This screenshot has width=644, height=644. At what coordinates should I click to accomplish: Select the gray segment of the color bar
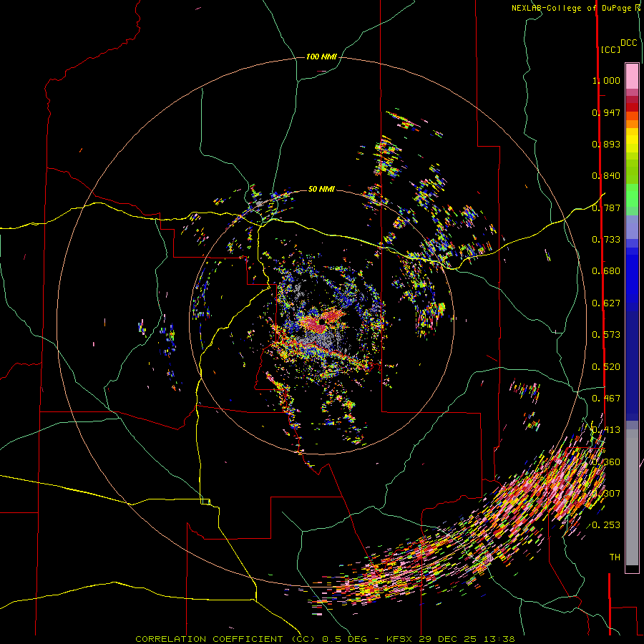tap(632, 497)
